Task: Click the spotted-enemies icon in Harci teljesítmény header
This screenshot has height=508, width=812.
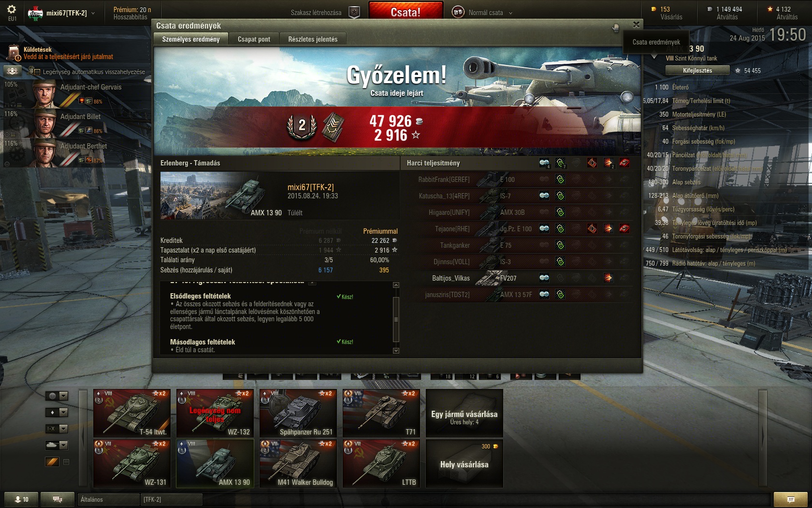Action: coord(544,163)
